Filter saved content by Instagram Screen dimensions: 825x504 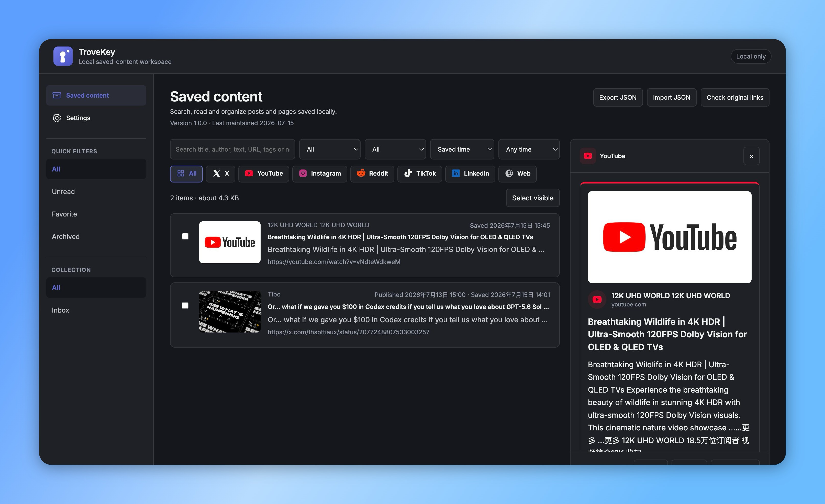(x=320, y=174)
